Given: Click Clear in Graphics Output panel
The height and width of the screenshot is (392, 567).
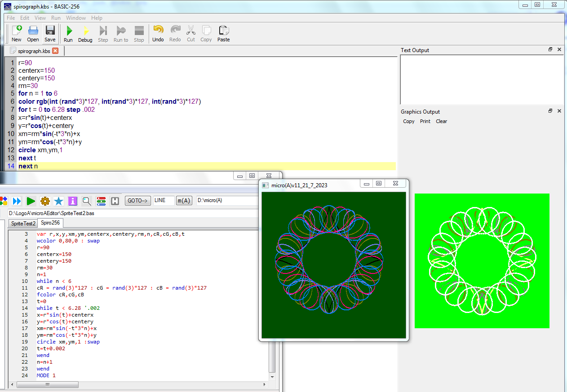Looking at the screenshot, I should [x=442, y=121].
